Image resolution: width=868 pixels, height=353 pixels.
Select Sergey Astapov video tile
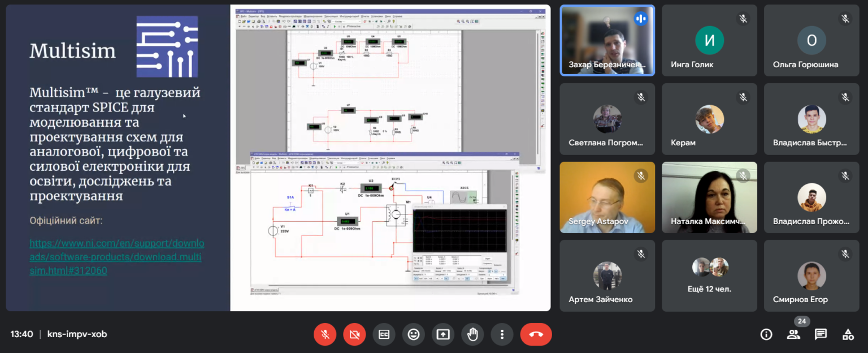pos(607,197)
